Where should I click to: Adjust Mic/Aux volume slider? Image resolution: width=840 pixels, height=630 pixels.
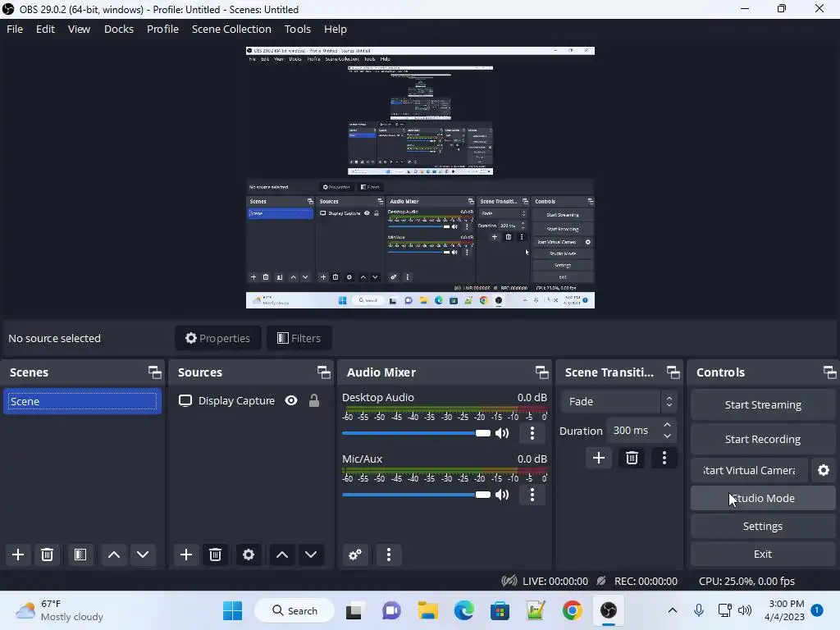pyautogui.click(x=416, y=495)
